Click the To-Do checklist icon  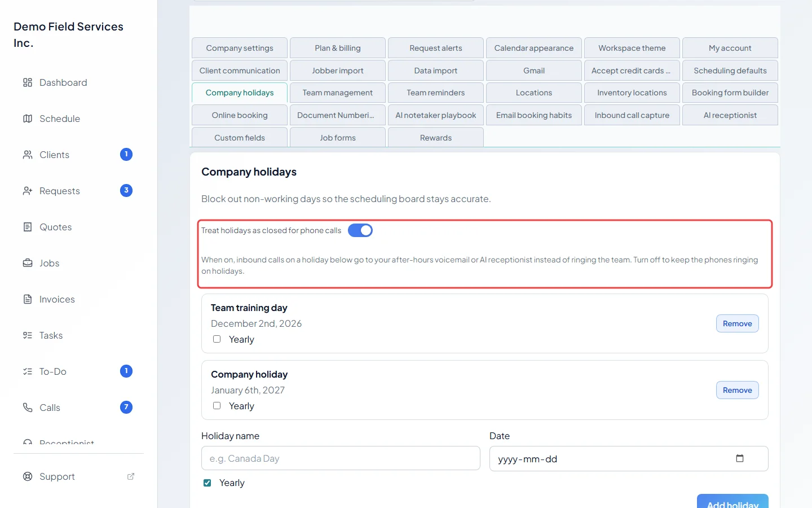[x=28, y=371]
